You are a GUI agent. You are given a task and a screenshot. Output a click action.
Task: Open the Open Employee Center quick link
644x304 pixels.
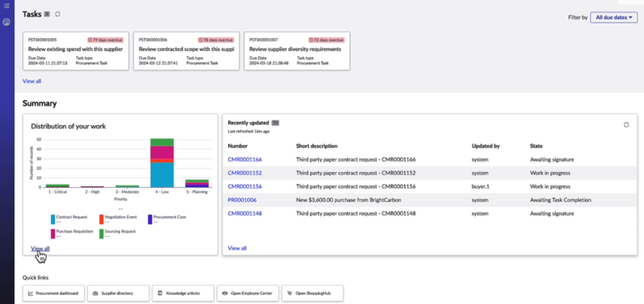pos(248,293)
